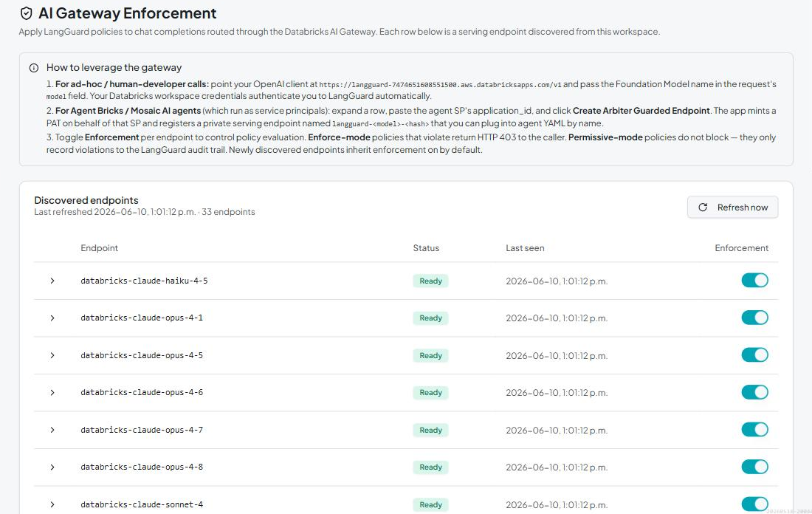The image size is (812, 514).
Task: Expand the databricks-claude-sonnet-4 row
Action: 52,504
